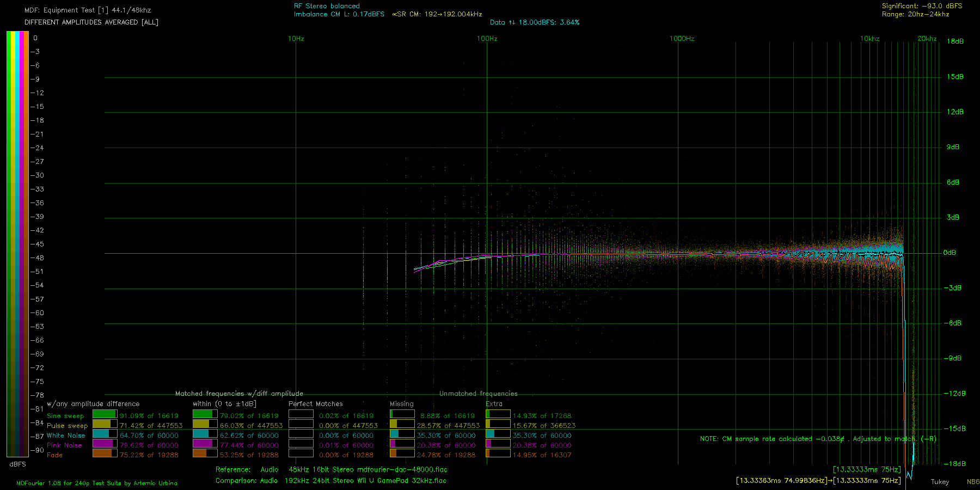
Task: Click 'Perfect Matches' column header
Action: point(316,404)
